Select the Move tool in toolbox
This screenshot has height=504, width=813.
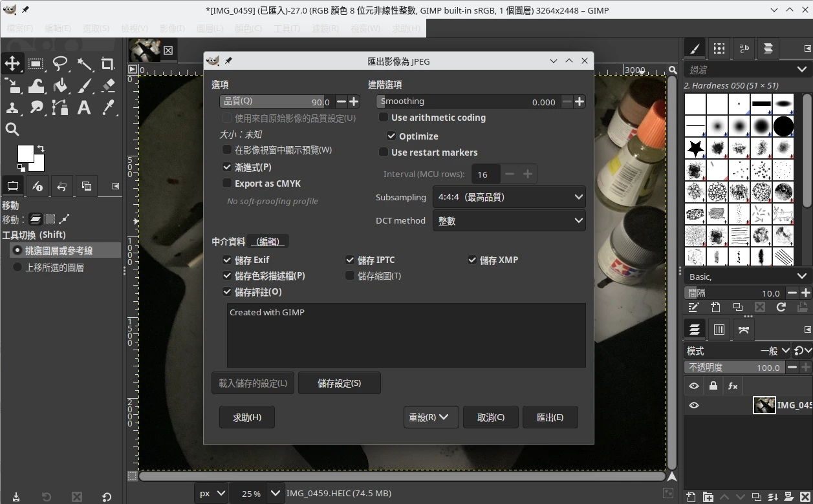pyautogui.click(x=12, y=63)
